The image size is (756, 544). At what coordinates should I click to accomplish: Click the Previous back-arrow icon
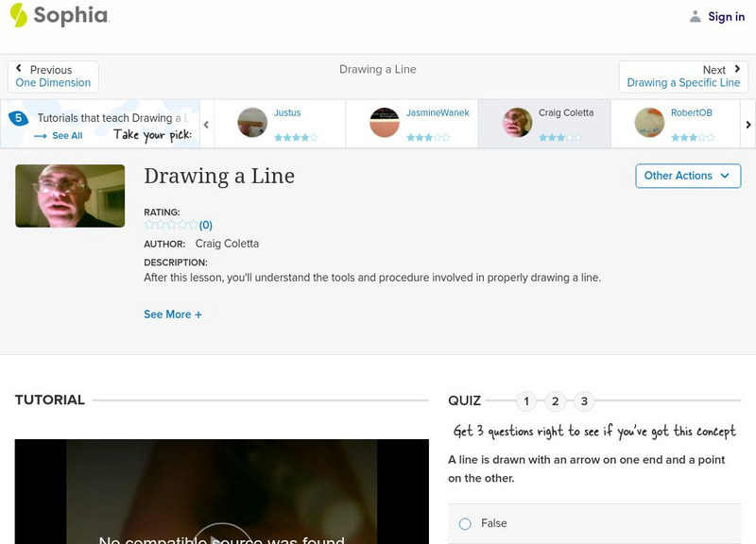(x=21, y=69)
